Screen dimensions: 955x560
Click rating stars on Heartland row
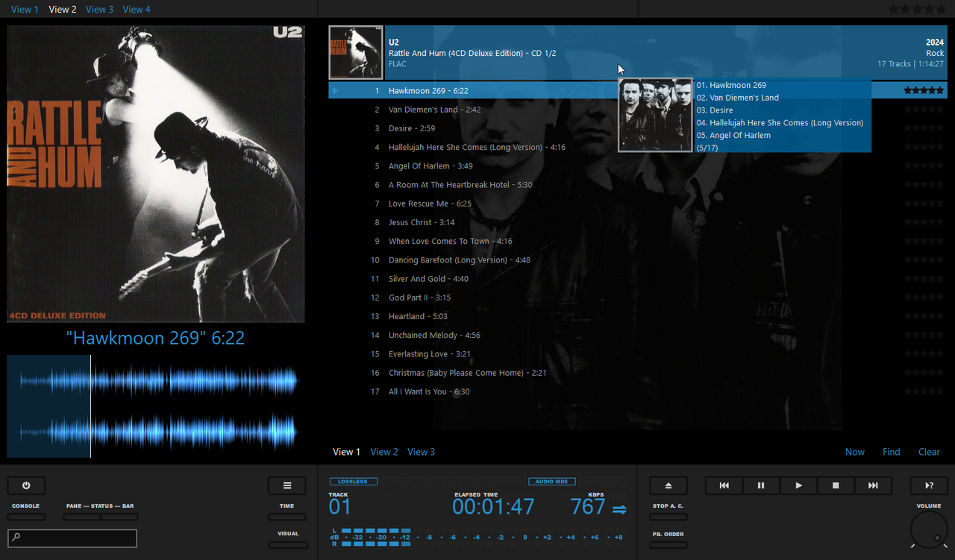(x=924, y=316)
